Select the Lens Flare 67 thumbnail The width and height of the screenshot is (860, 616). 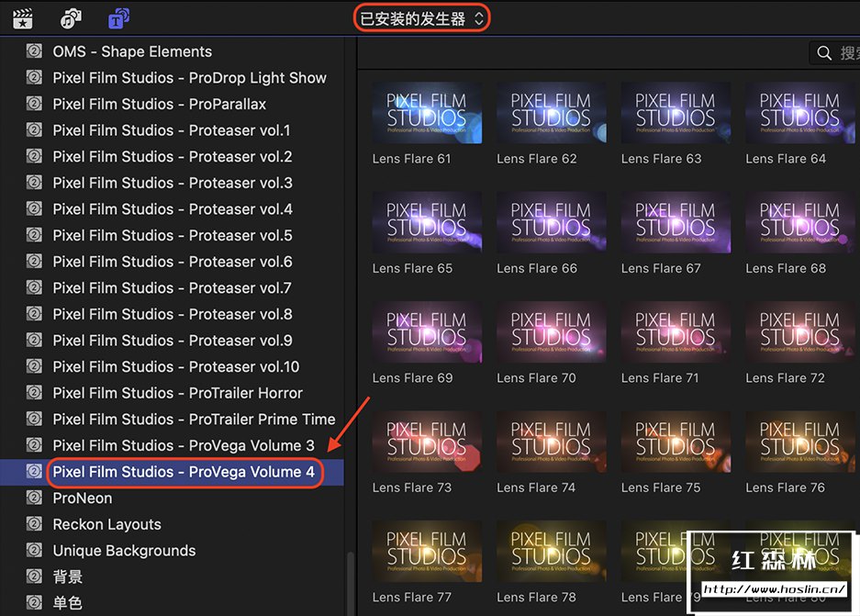point(676,222)
